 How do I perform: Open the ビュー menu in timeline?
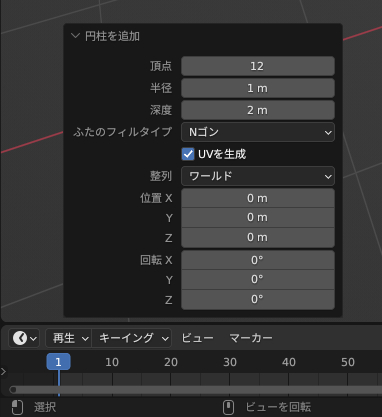pos(197,338)
